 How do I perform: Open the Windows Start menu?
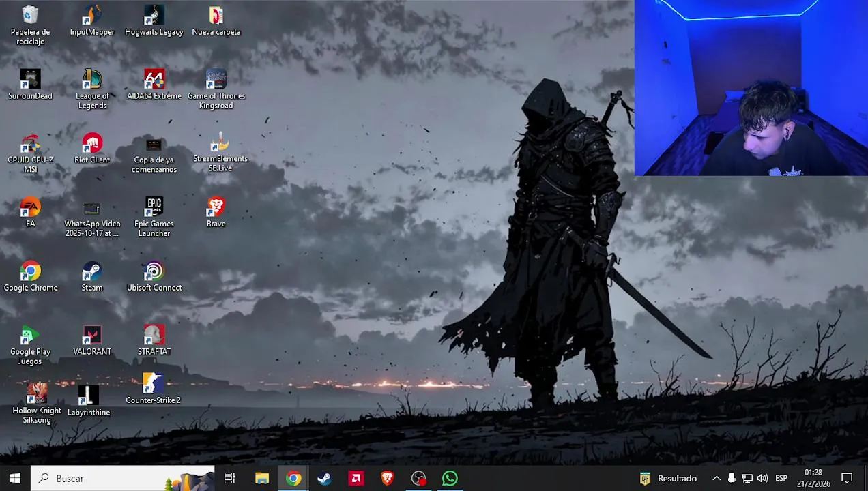[15, 479]
